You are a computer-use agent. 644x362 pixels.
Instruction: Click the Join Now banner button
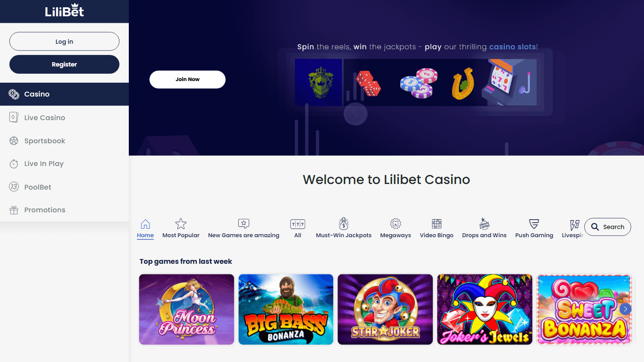click(187, 79)
